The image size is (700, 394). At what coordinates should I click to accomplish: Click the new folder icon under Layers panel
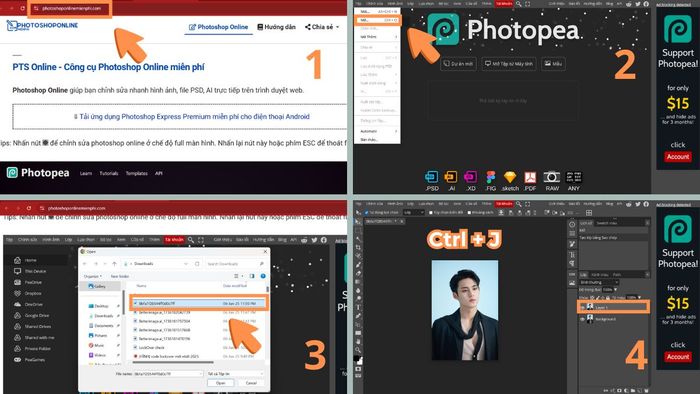(x=633, y=390)
